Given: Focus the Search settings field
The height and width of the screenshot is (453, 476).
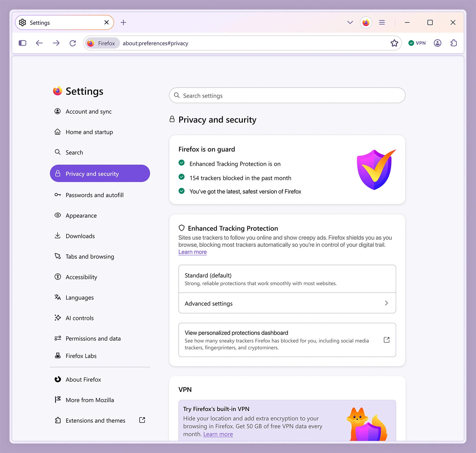Looking at the screenshot, I should 287,95.
